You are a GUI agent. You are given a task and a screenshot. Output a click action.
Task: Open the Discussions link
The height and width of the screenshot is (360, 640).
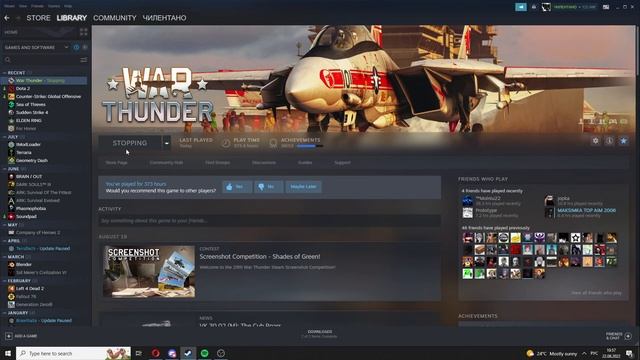coord(264,162)
